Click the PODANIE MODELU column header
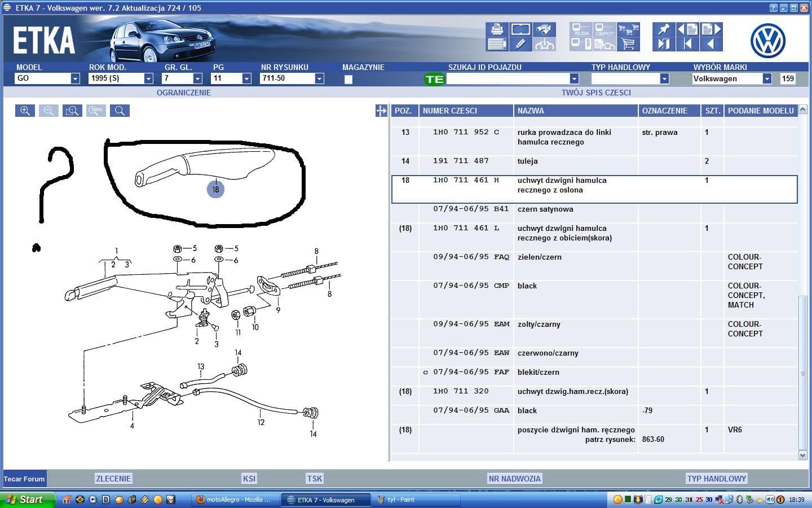The width and height of the screenshot is (812, 508). (x=761, y=111)
